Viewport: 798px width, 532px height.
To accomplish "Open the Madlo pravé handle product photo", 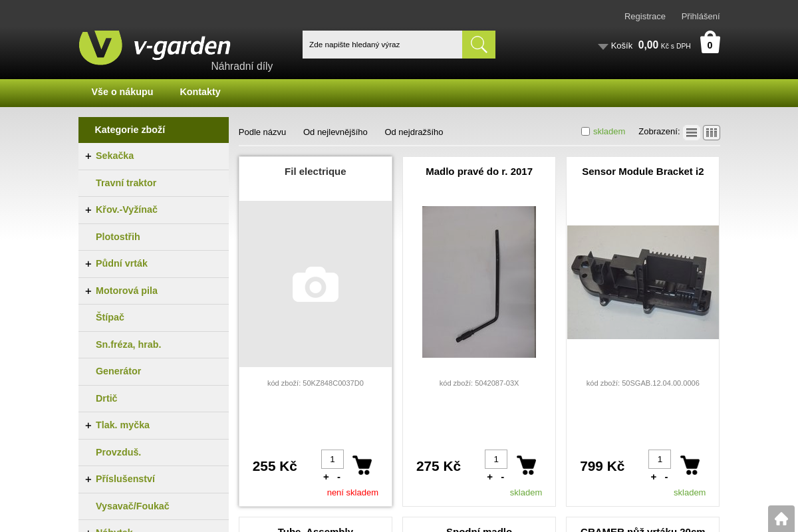I will tap(479, 282).
